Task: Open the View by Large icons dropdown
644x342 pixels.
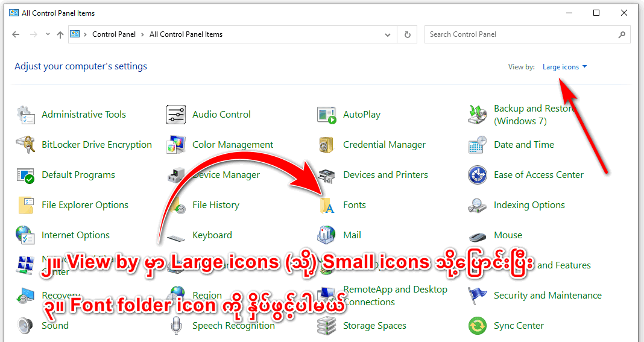Action: point(565,67)
